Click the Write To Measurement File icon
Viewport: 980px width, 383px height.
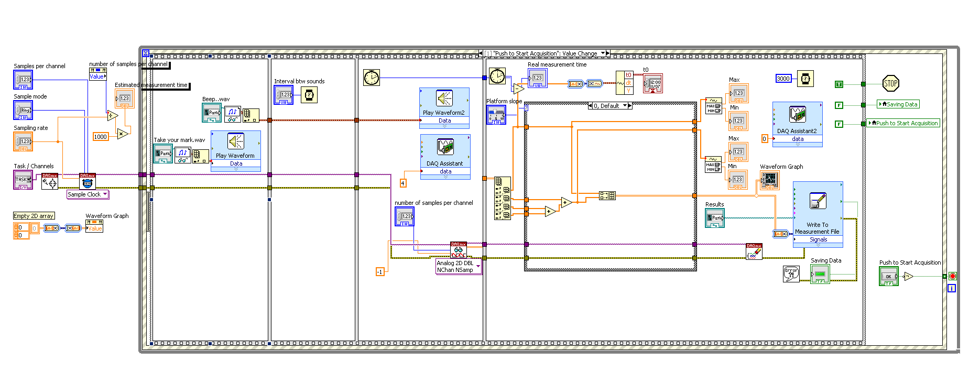coord(818,201)
